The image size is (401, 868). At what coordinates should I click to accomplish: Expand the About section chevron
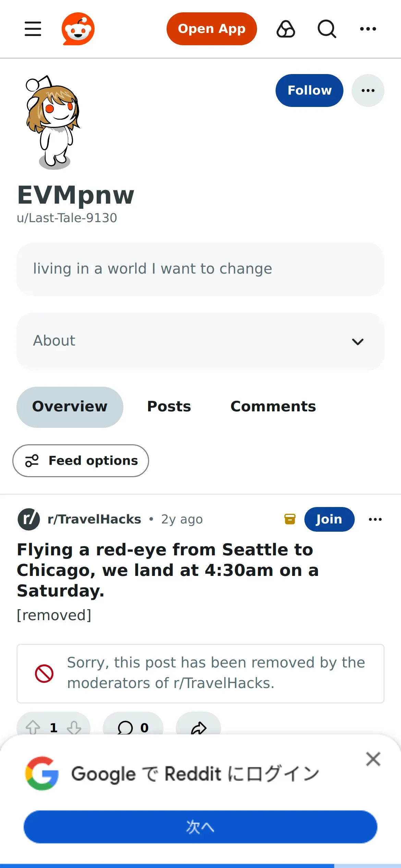tap(358, 341)
